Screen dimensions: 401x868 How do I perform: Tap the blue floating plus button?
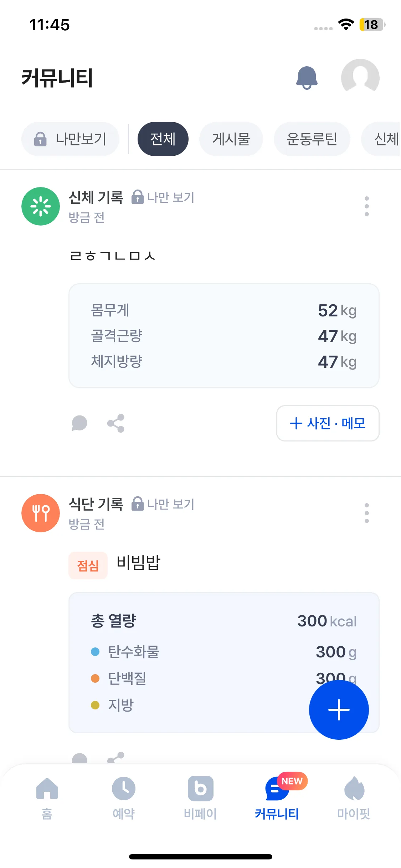(339, 709)
